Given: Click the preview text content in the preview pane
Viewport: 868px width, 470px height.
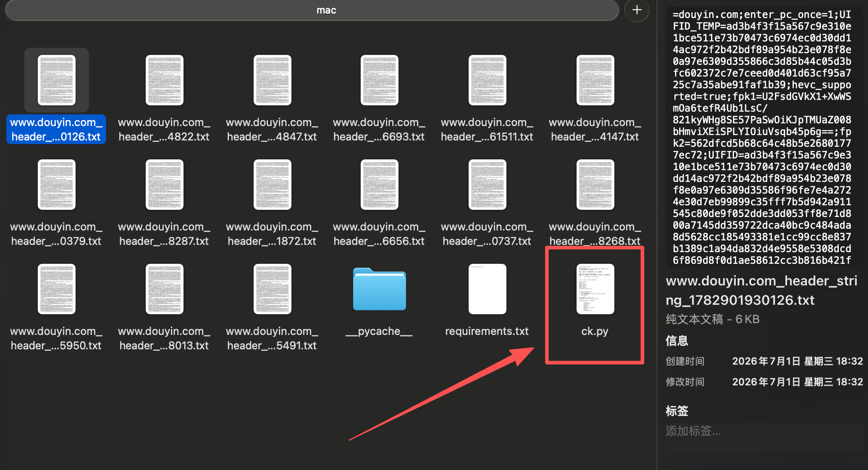Looking at the screenshot, I should [762, 137].
